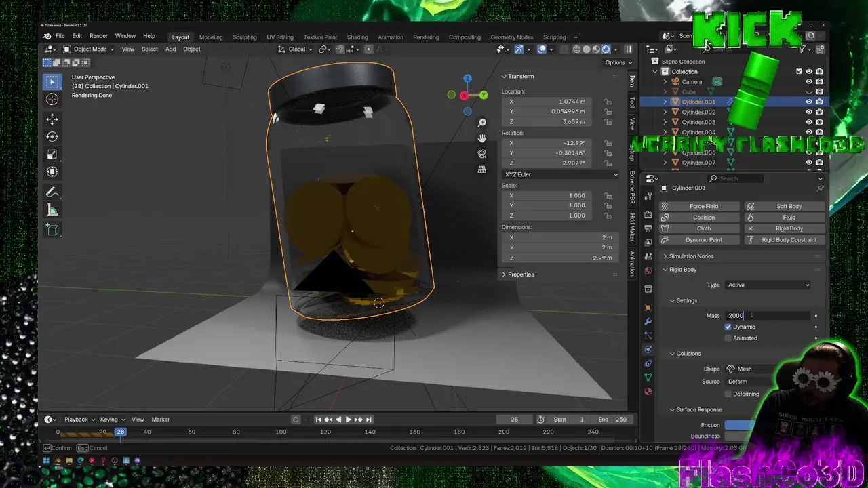Select the Annotate tool

coord(52,192)
